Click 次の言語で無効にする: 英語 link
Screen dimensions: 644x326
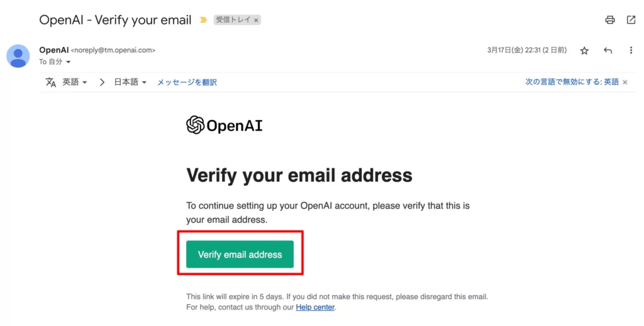[x=572, y=82]
